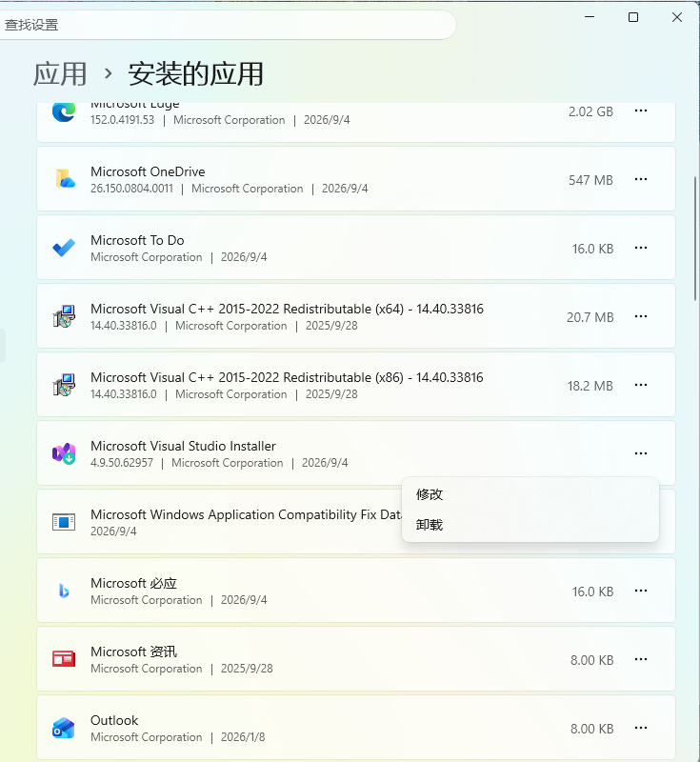The height and width of the screenshot is (762, 700).
Task: Open options menu for Visual C++ x64 Redistributable
Action: point(641,316)
